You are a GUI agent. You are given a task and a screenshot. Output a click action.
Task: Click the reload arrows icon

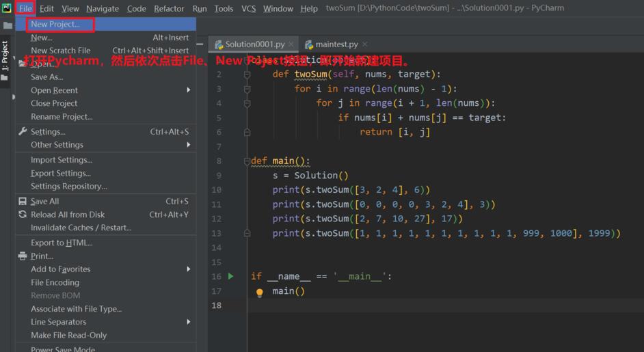[23, 214]
